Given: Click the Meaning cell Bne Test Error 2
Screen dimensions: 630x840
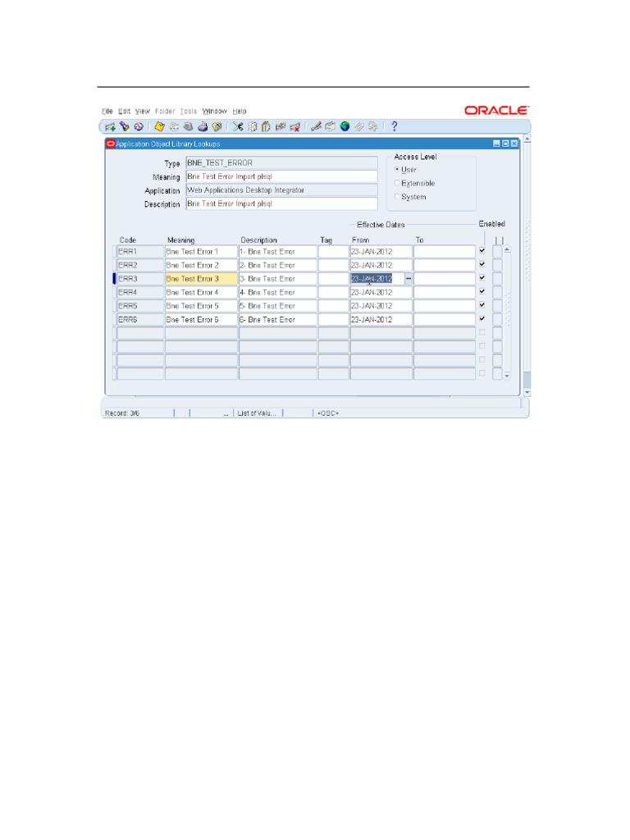Looking at the screenshot, I should (x=201, y=265).
